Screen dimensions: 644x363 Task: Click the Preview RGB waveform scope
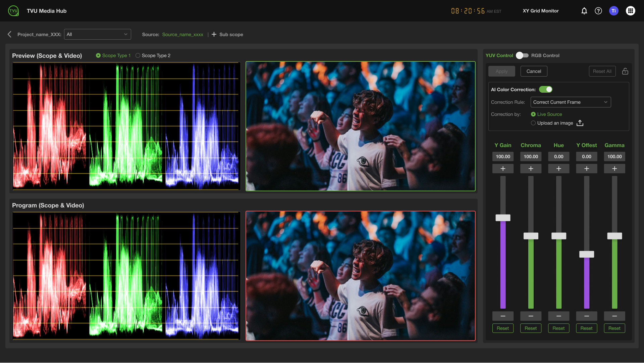click(126, 126)
